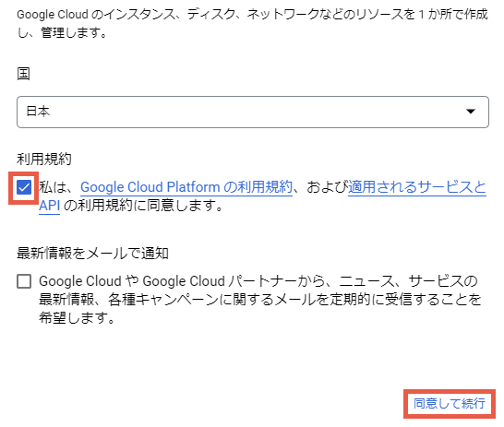Enable the email updates checkbox
The image size is (504, 427).
(x=24, y=281)
